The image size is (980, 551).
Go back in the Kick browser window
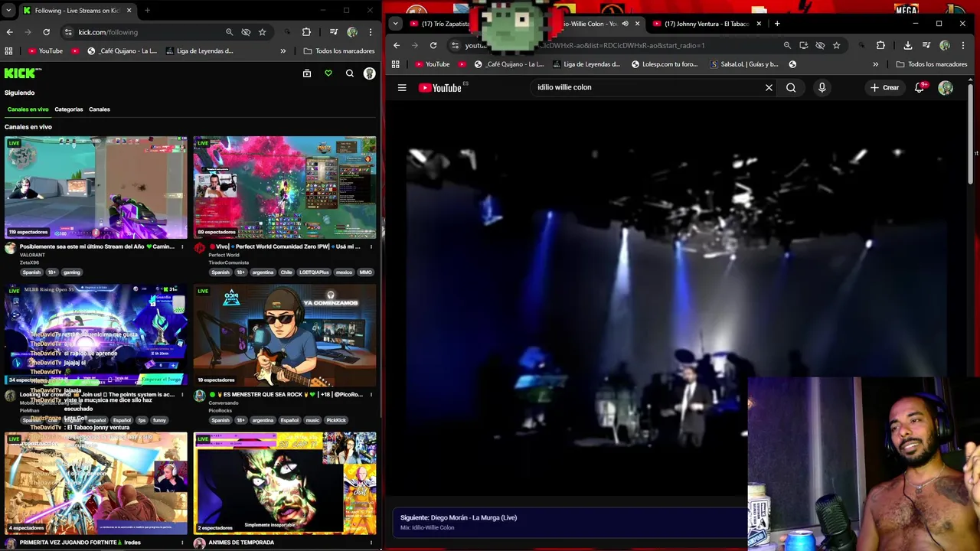(9, 32)
